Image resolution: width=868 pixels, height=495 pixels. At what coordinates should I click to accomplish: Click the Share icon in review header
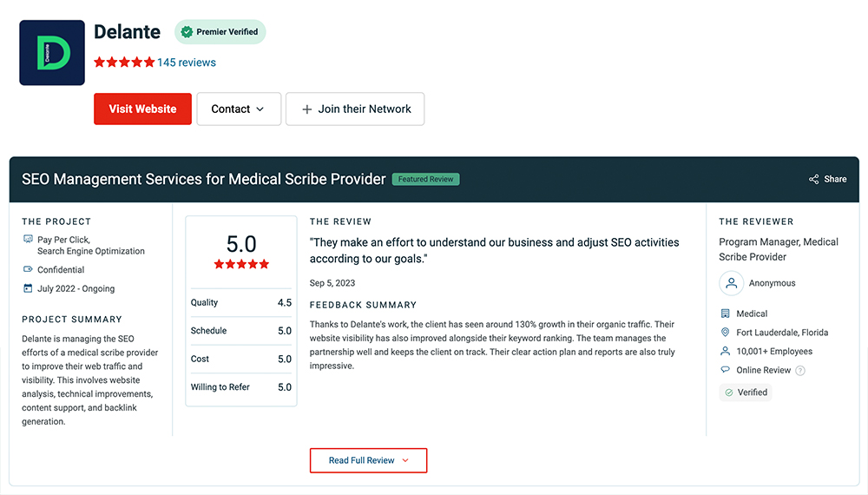[814, 180]
